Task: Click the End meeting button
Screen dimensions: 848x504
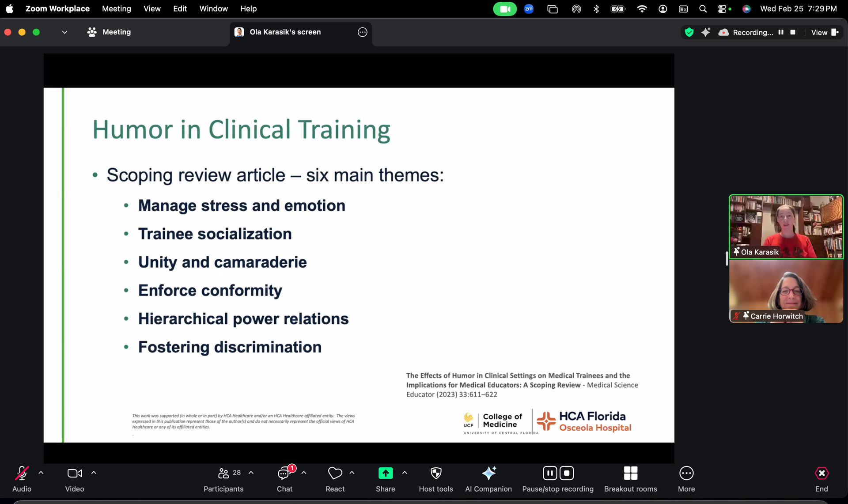Action: (821, 474)
